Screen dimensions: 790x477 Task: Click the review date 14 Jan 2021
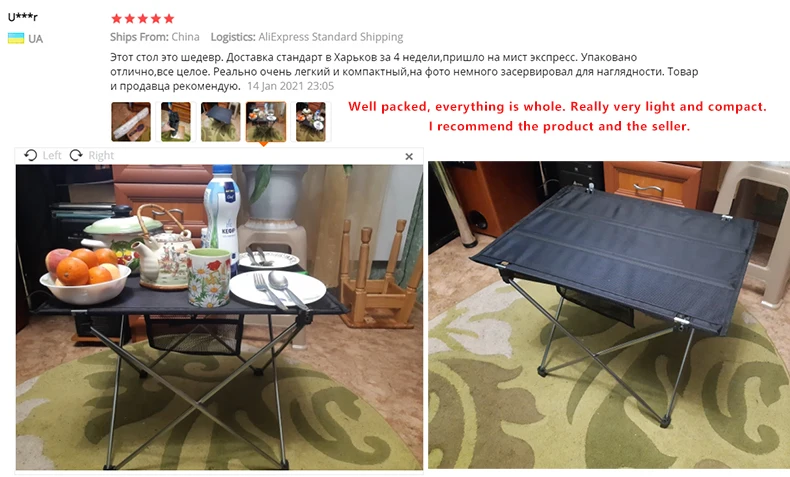click(x=290, y=86)
